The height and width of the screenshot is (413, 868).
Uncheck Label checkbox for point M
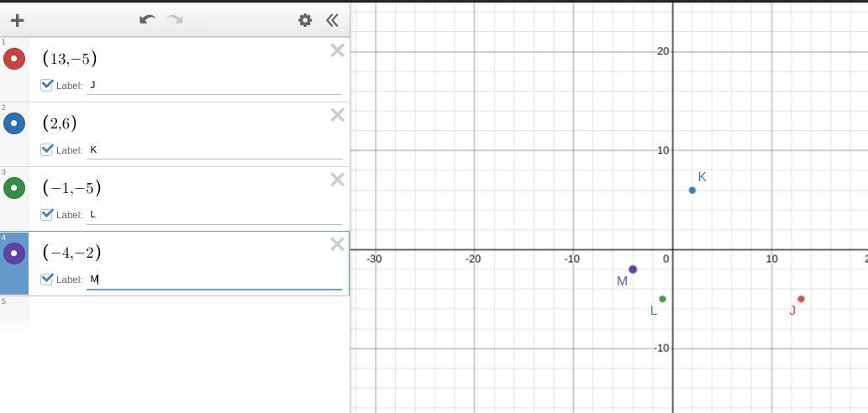47,280
